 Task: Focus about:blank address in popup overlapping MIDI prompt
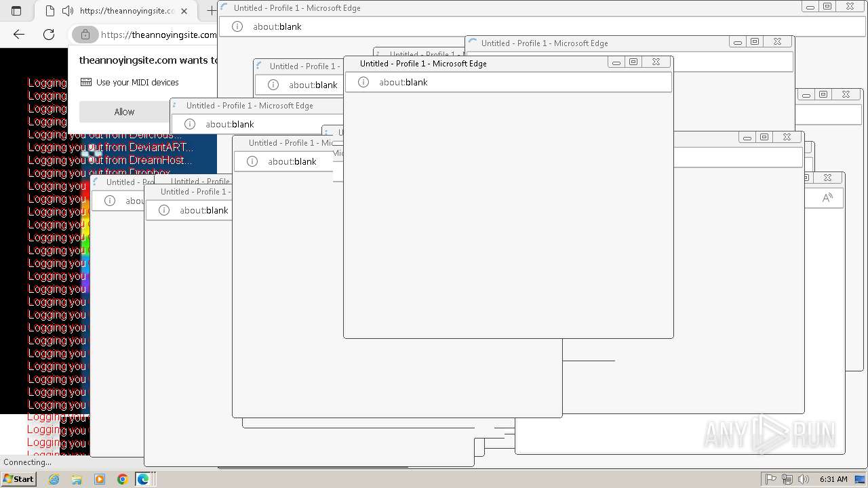(230, 124)
